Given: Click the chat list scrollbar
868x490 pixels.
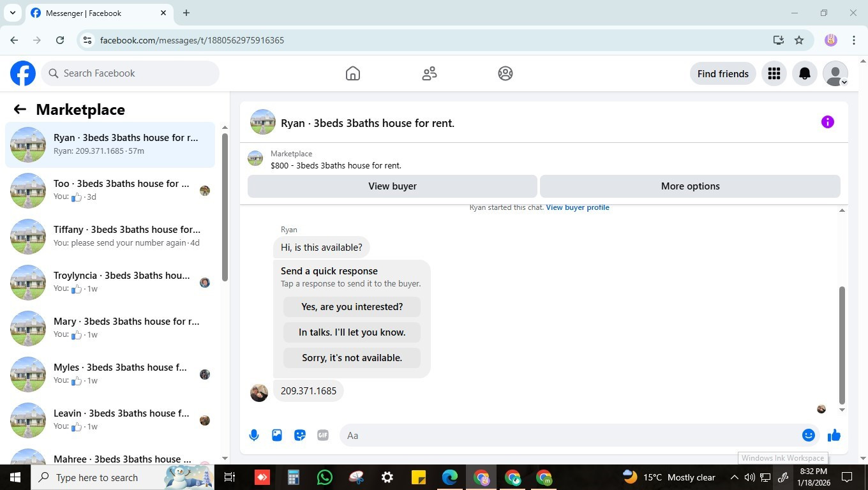Looking at the screenshot, I should [225, 207].
